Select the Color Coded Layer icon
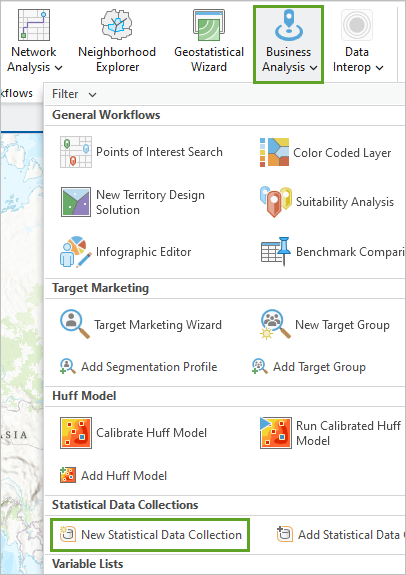The image size is (406, 575). [x=275, y=152]
